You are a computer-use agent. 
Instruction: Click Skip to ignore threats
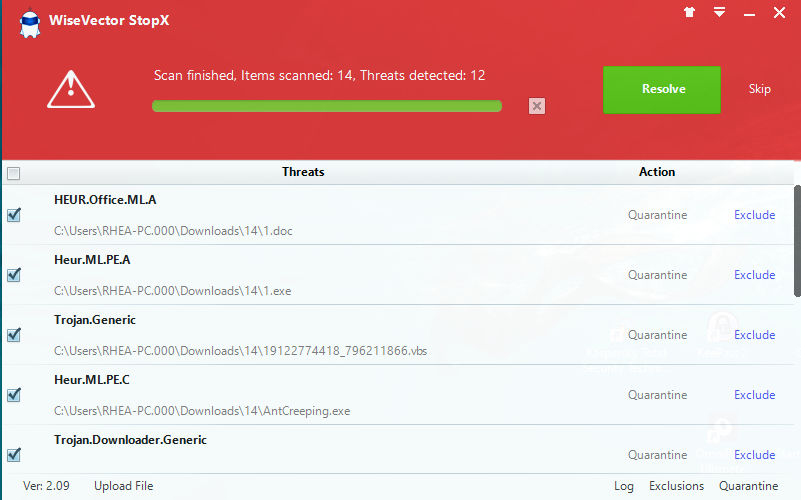click(x=760, y=89)
